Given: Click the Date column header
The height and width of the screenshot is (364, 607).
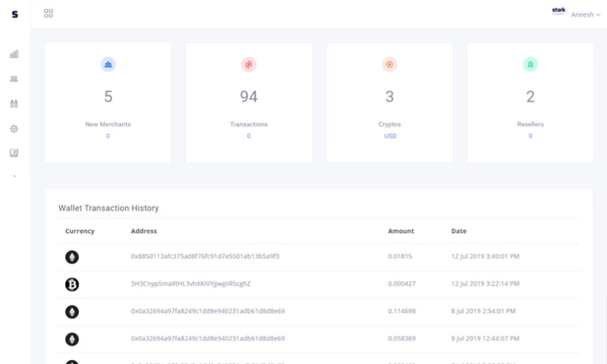Looking at the screenshot, I should point(459,231).
